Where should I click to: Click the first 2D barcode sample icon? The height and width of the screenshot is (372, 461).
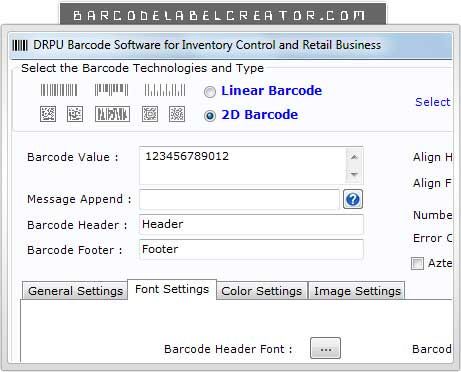[x=48, y=114]
